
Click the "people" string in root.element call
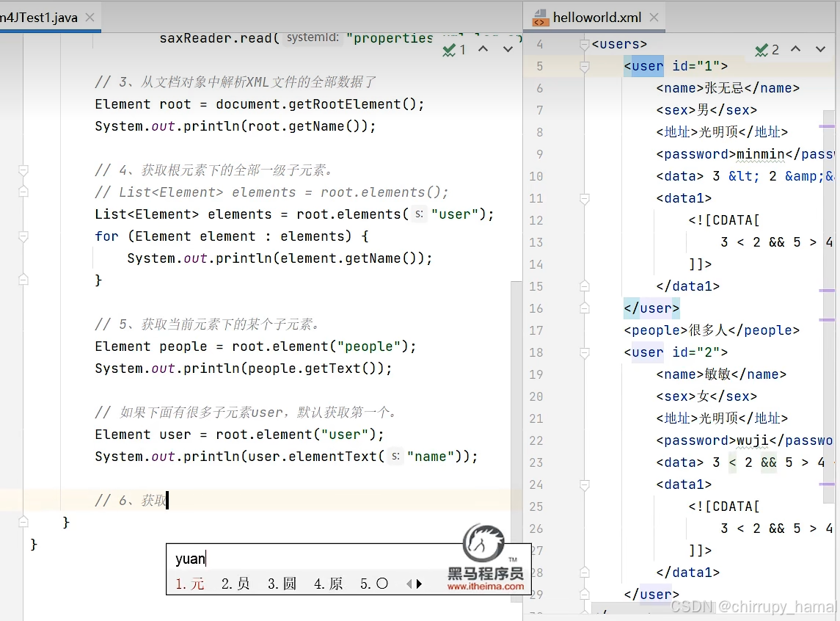point(368,346)
